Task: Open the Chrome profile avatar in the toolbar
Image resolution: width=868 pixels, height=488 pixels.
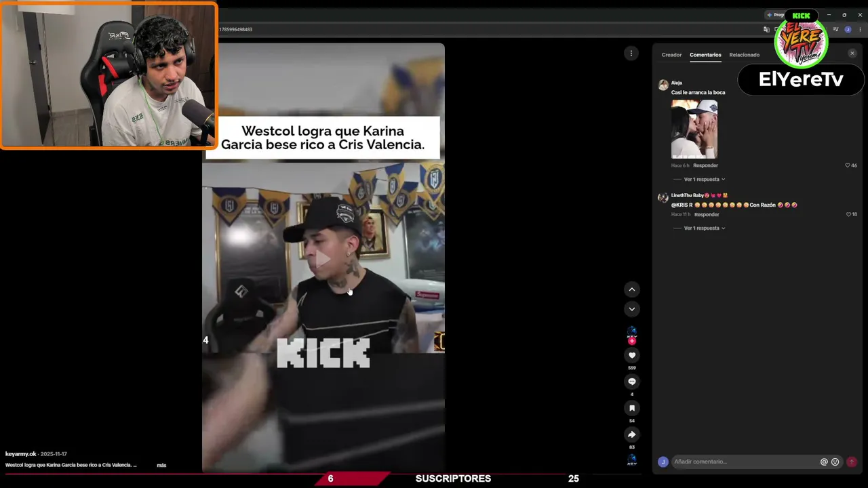Action: tap(848, 30)
